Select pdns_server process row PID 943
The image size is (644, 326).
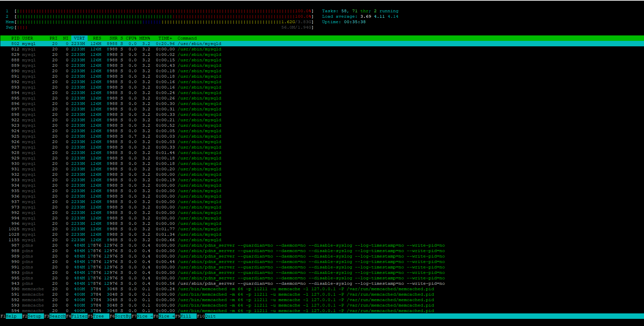click(x=322, y=283)
